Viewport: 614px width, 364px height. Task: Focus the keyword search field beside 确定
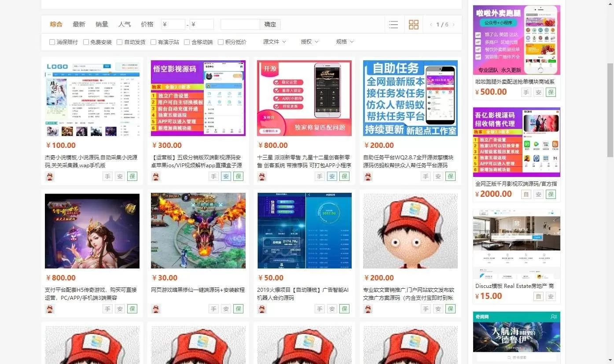click(240, 25)
